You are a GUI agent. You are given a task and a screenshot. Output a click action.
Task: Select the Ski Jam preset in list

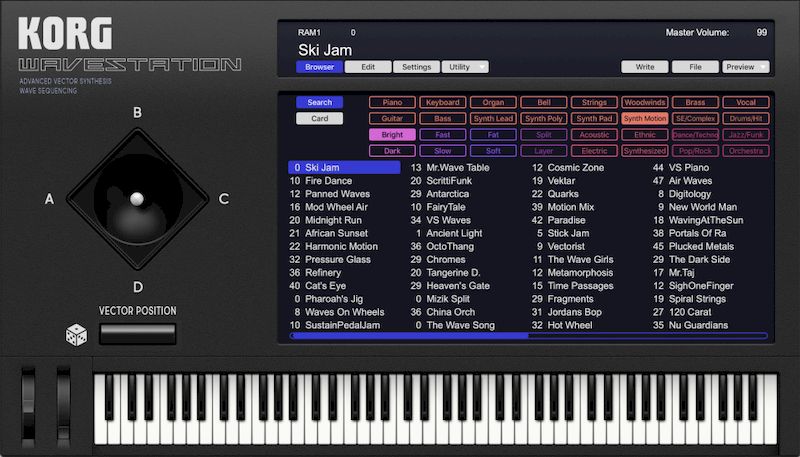coord(344,167)
